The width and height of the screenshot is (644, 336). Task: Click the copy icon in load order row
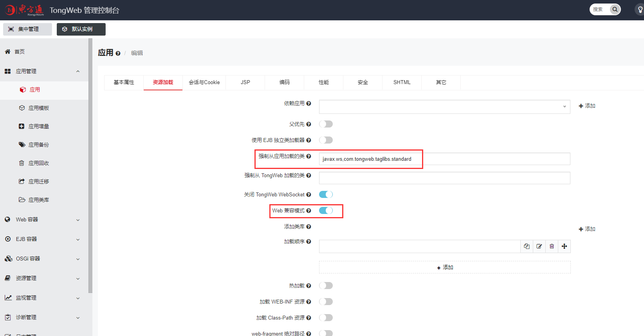527,246
